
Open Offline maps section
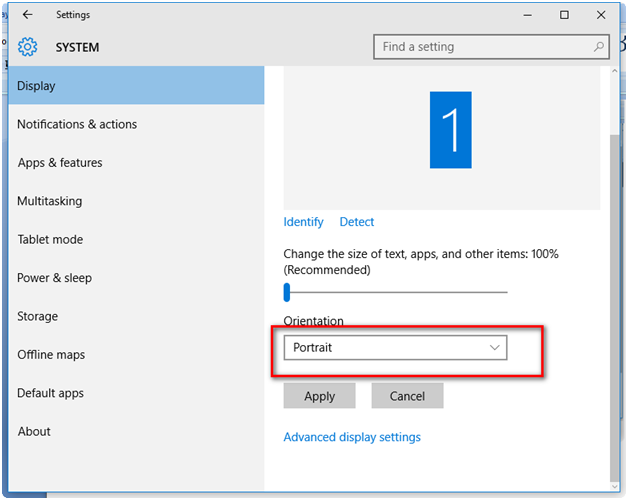51,355
